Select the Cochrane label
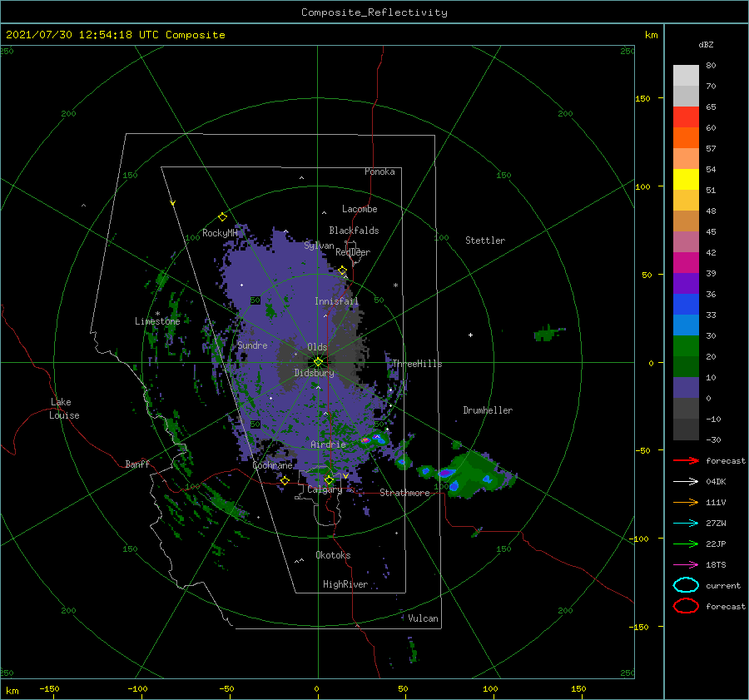Image resolution: width=749 pixels, height=700 pixels. 272,465
